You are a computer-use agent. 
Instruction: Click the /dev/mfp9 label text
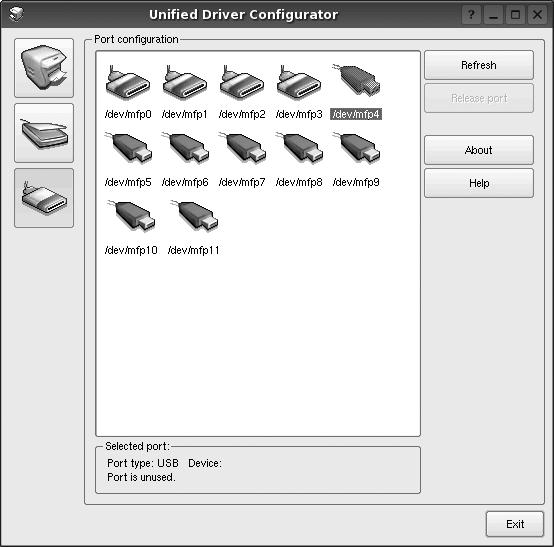(356, 182)
